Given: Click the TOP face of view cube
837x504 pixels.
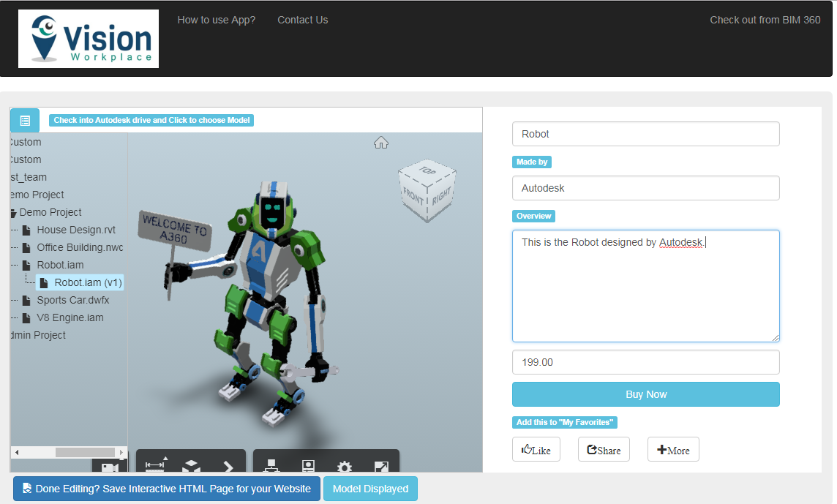Looking at the screenshot, I should coord(427,171).
